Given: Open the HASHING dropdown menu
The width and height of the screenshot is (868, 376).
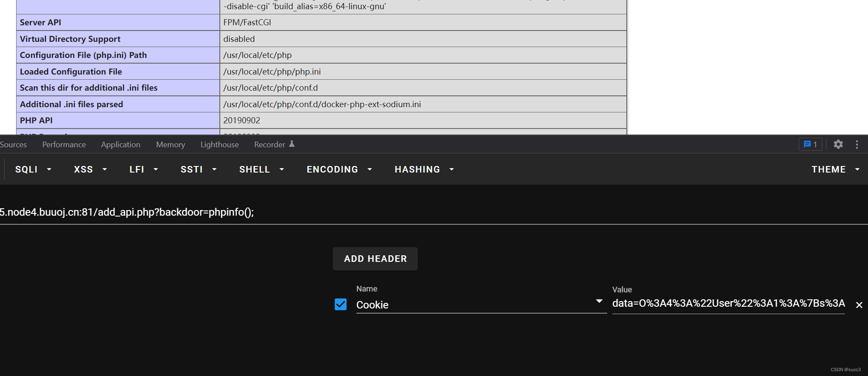Looking at the screenshot, I should [424, 169].
